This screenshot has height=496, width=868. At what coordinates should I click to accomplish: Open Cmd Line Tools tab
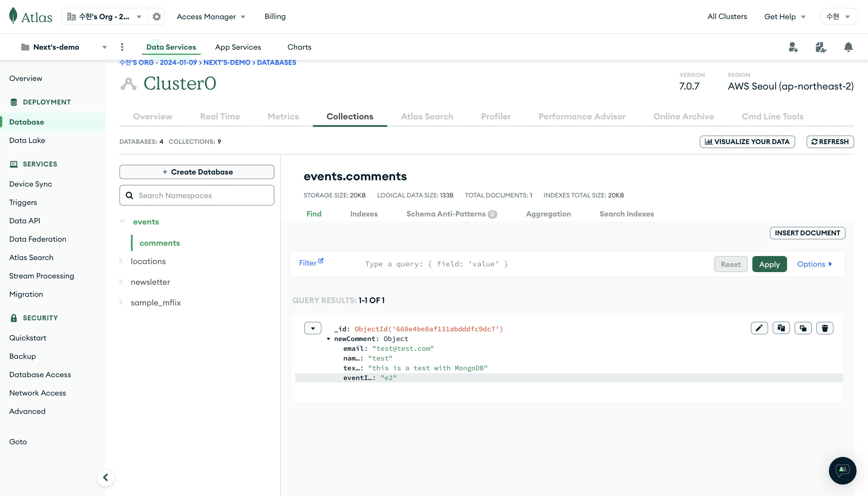pyautogui.click(x=772, y=117)
